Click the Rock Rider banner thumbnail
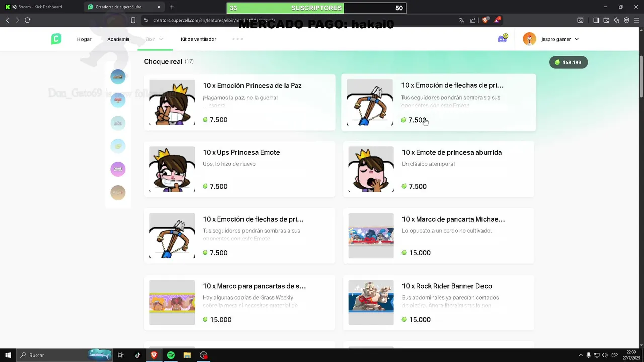 pos(371,303)
